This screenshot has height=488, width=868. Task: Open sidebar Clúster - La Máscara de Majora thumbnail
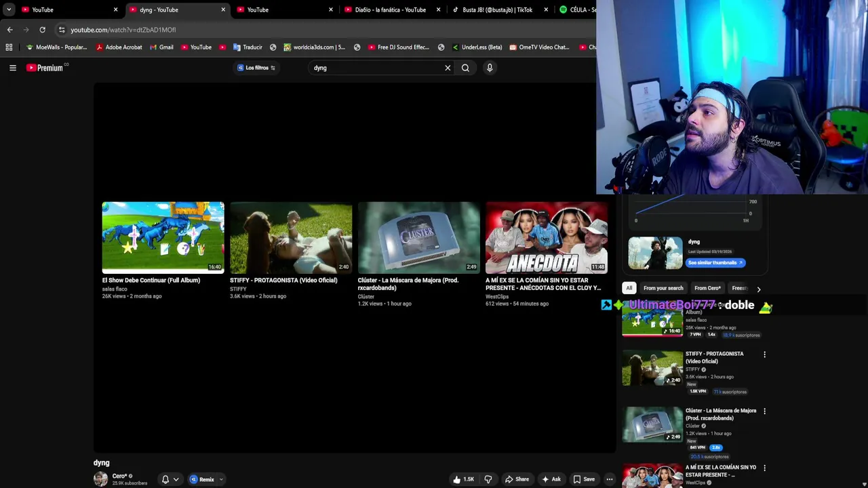coord(652,424)
